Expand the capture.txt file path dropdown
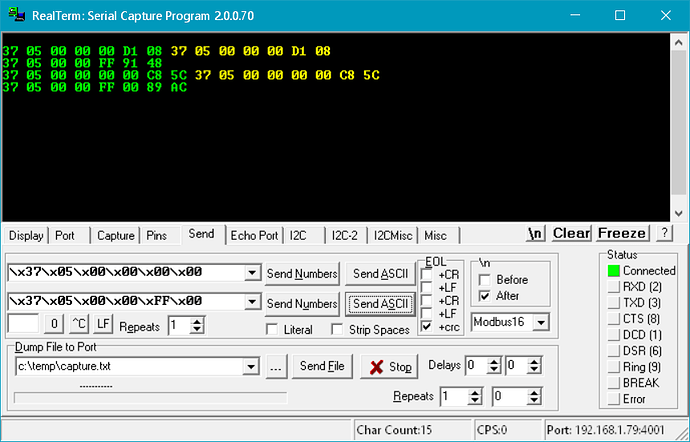The width and height of the screenshot is (690, 442). [x=251, y=366]
